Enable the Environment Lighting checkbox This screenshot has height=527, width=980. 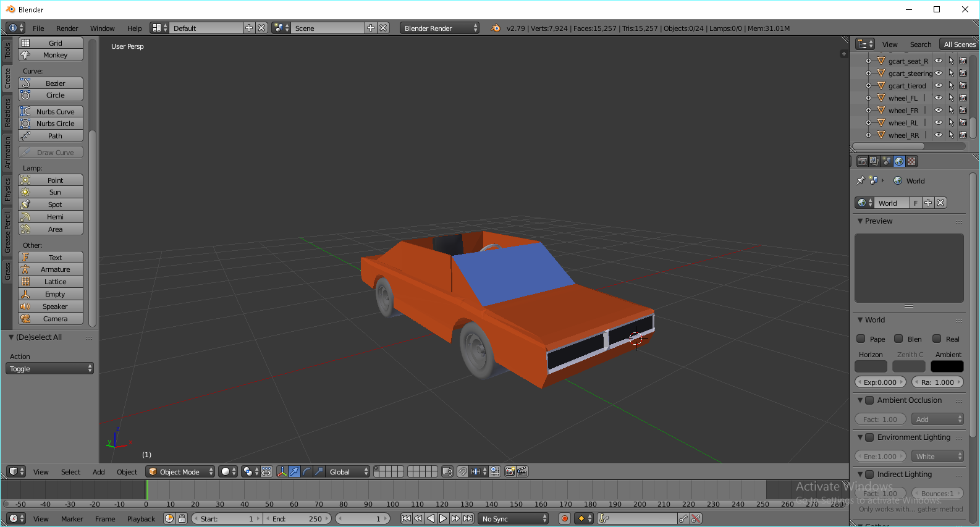click(869, 437)
